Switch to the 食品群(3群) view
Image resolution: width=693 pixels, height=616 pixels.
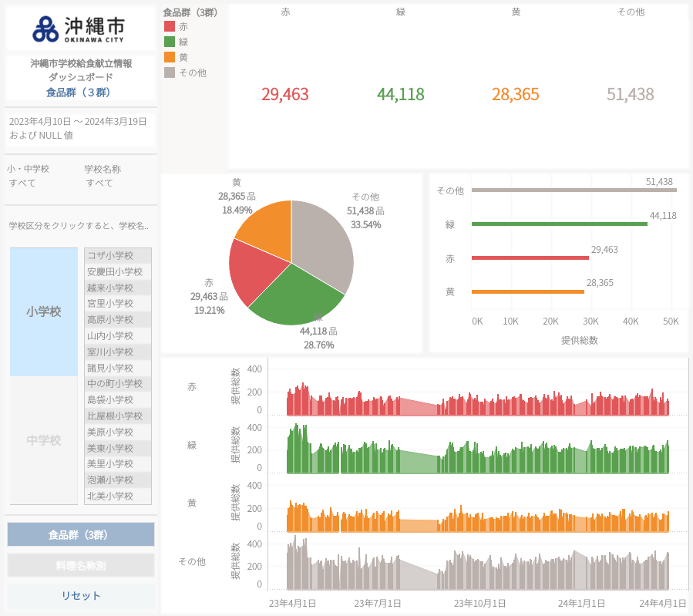coord(81,535)
